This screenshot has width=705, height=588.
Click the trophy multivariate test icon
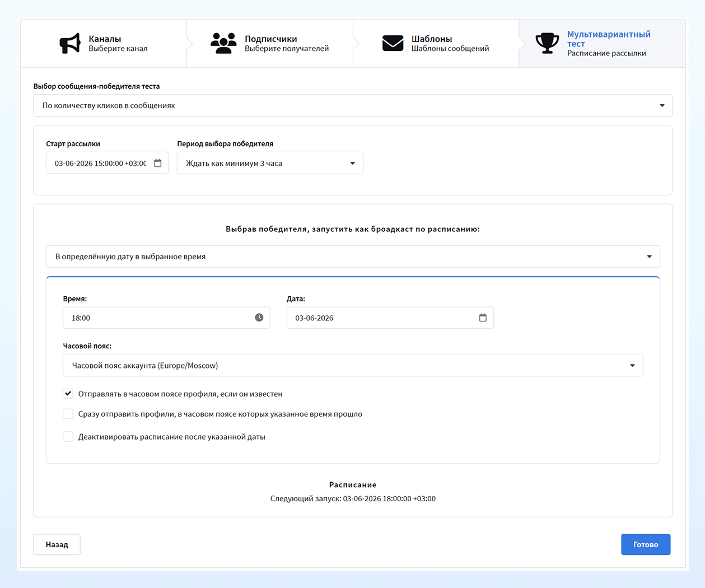[547, 43]
